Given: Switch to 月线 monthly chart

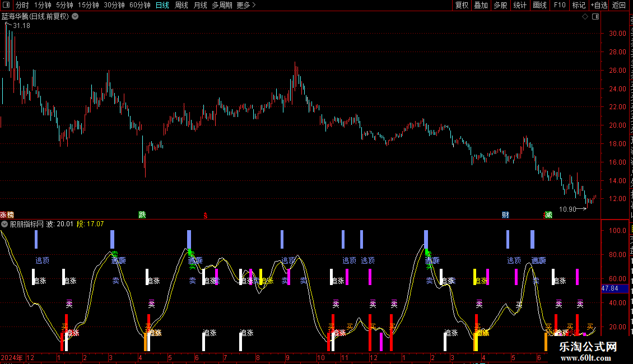Looking at the screenshot, I should (x=200, y=5).
